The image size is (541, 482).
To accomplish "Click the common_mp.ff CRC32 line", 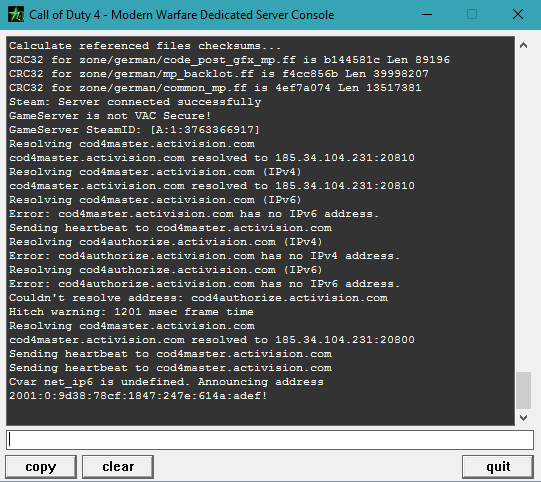I will (215, 88).
